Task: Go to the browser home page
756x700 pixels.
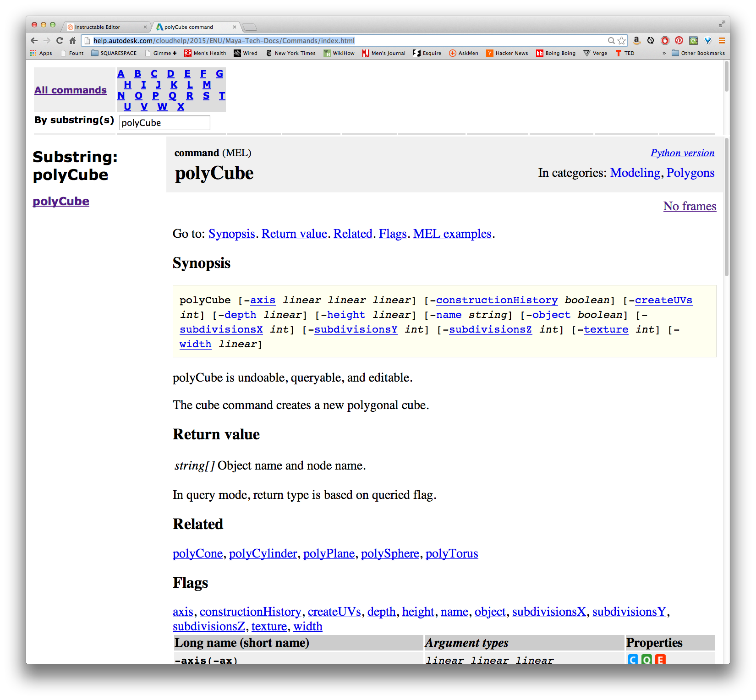Action: point(72,41)
